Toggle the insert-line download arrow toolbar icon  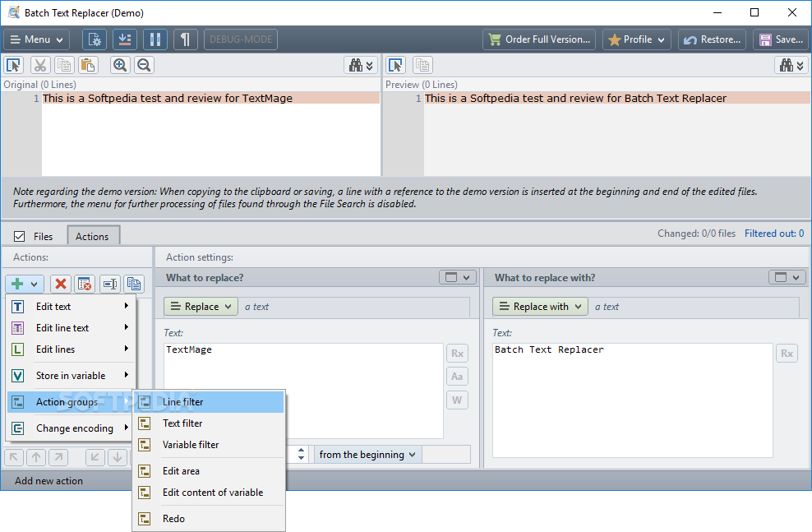pyautogui.click(x=125, y=39)
